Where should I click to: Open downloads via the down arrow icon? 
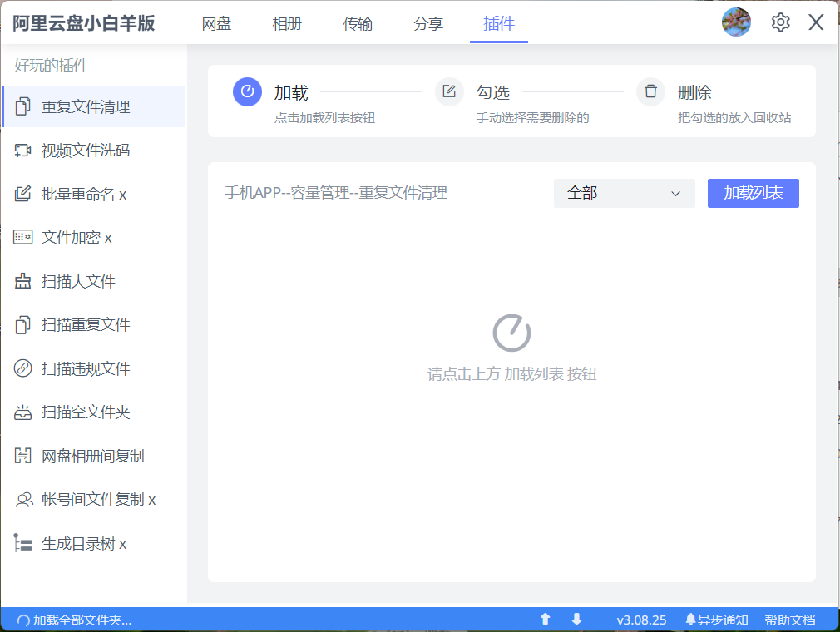coord(576,620)
